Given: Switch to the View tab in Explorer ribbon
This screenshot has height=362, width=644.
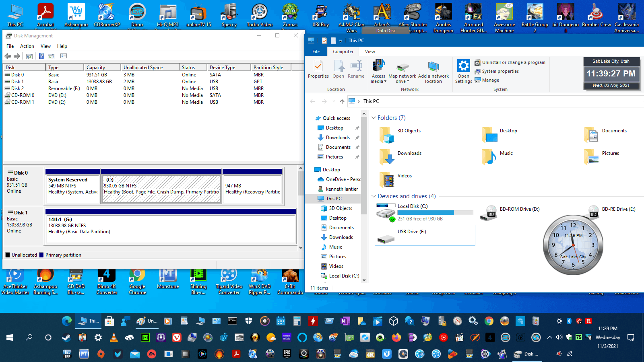Looking at the screenshot, I should 370,51.
